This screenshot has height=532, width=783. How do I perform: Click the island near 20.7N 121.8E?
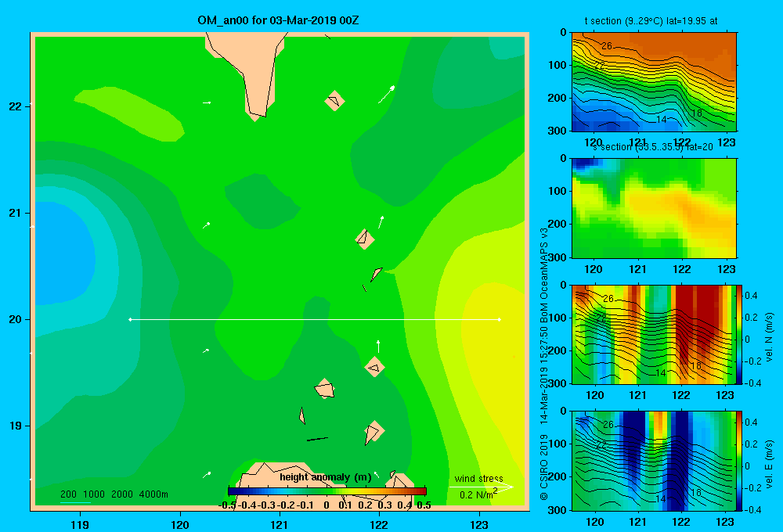click(365, 239)
